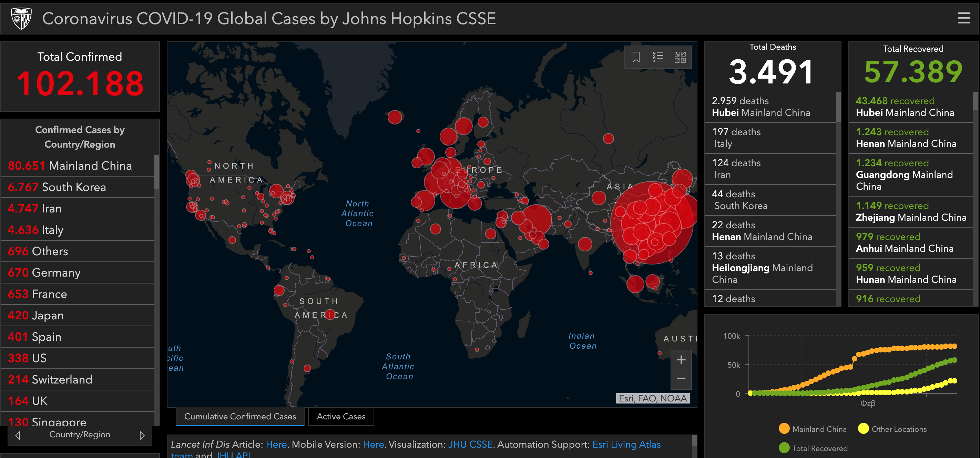Image resolution: width=980 pixels, height=458 pixels.
Task: Click the large red China circle on map
Action: click(x=652, y=223)
